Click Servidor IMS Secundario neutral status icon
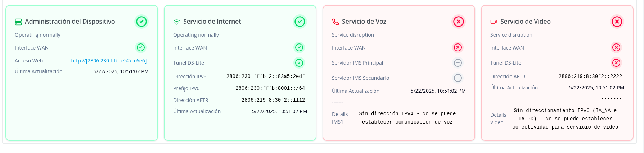 point(458,78)
